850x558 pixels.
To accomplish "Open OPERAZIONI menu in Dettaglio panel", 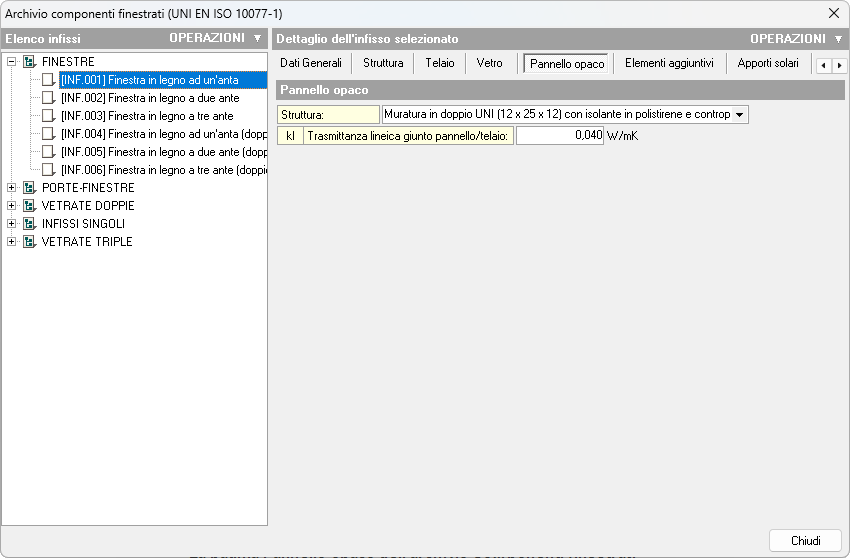I will point(796,39).
